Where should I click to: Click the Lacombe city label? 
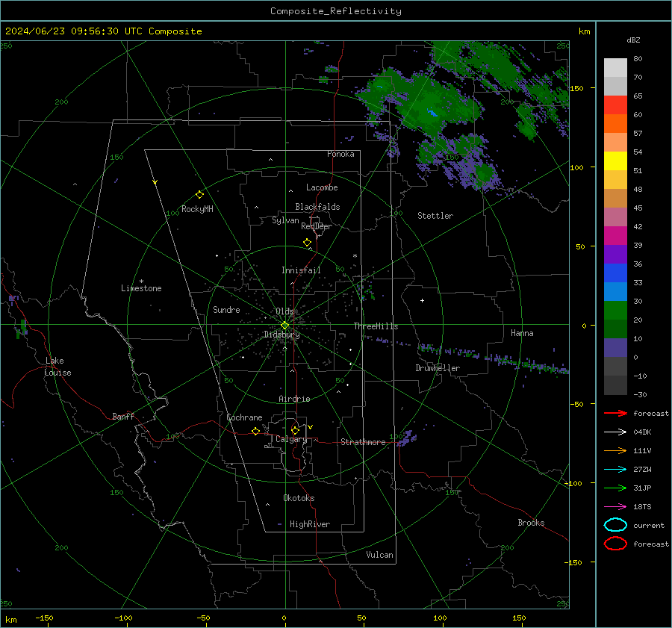[x=322, y=187]
